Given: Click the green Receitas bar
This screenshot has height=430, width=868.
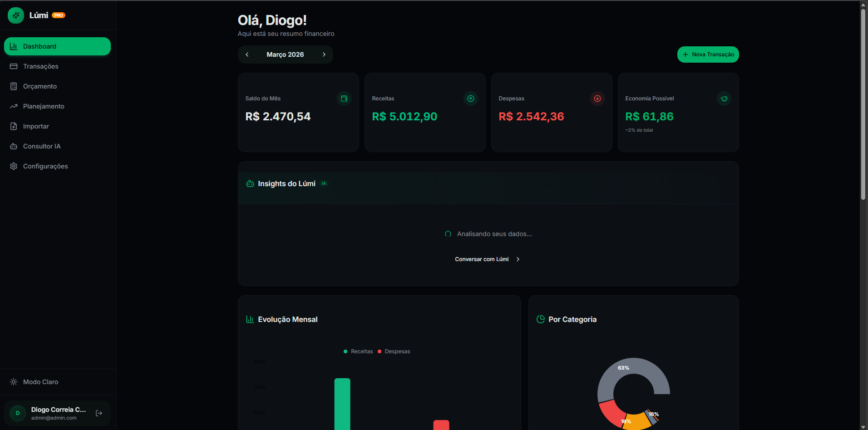Looking at the screenshot, I should click(x=342, y=404).
